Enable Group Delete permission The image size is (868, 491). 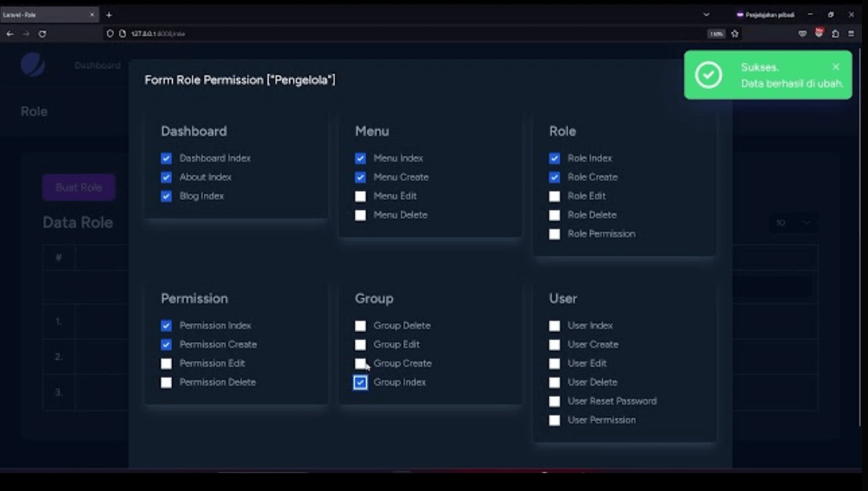(360, 326)
